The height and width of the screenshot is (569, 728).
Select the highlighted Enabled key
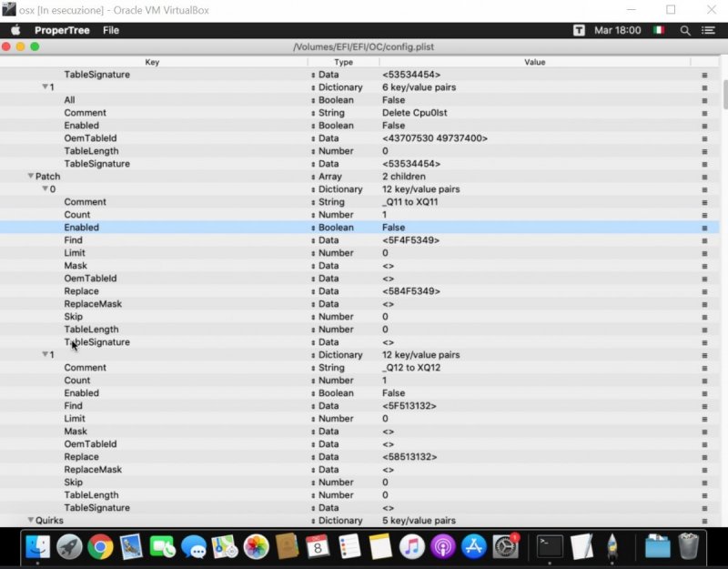(x=82, y=228)
